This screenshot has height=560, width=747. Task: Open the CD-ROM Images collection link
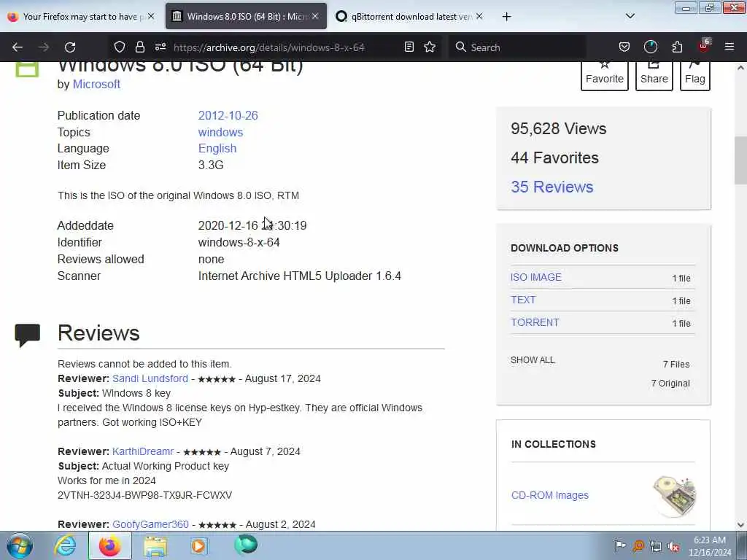click(x=550, y=495)
